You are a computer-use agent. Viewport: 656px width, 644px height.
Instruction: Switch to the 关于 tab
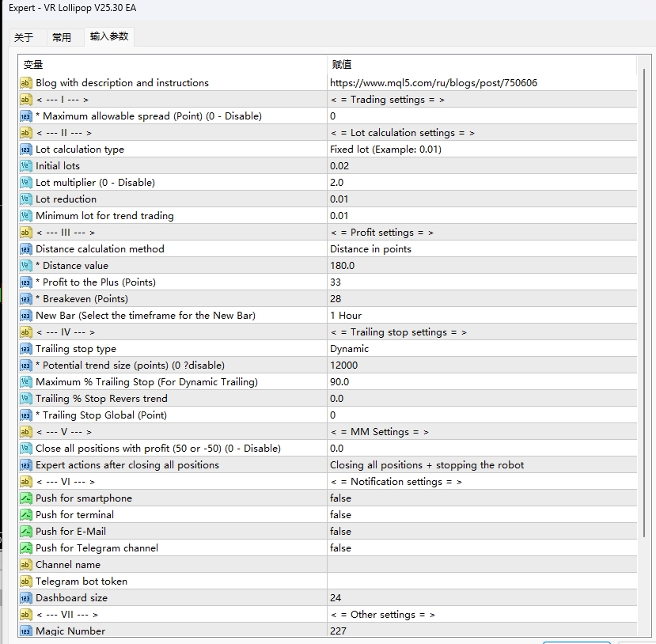24,37
